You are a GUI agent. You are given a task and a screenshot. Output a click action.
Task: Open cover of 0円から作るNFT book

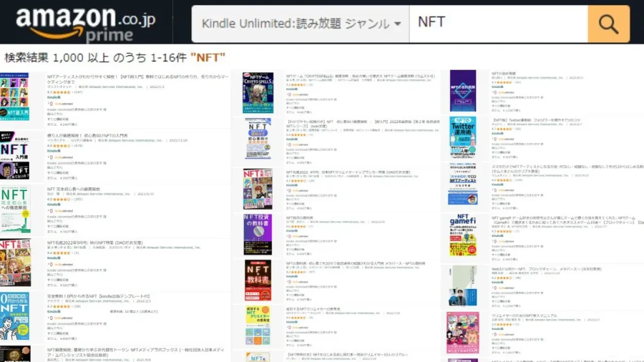pos(14,316)
